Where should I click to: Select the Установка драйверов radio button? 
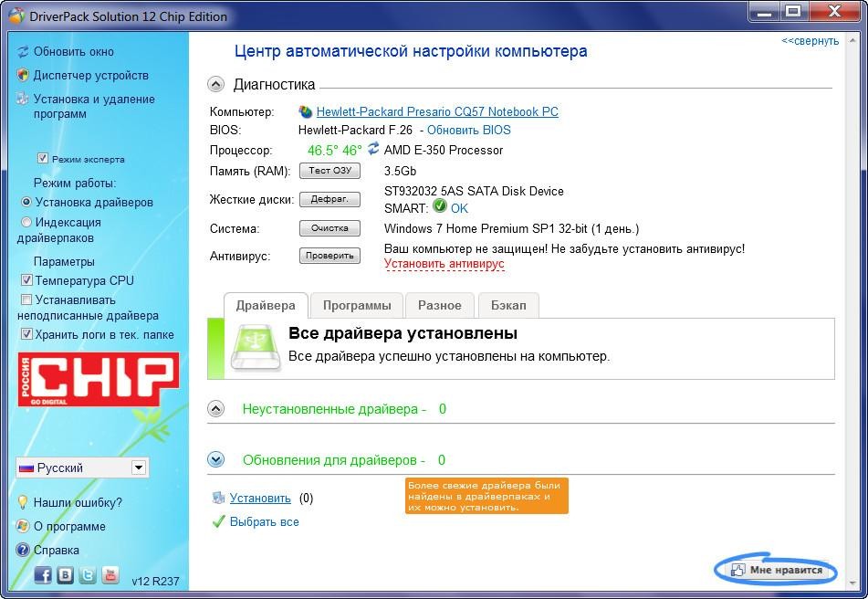[26, 202]
